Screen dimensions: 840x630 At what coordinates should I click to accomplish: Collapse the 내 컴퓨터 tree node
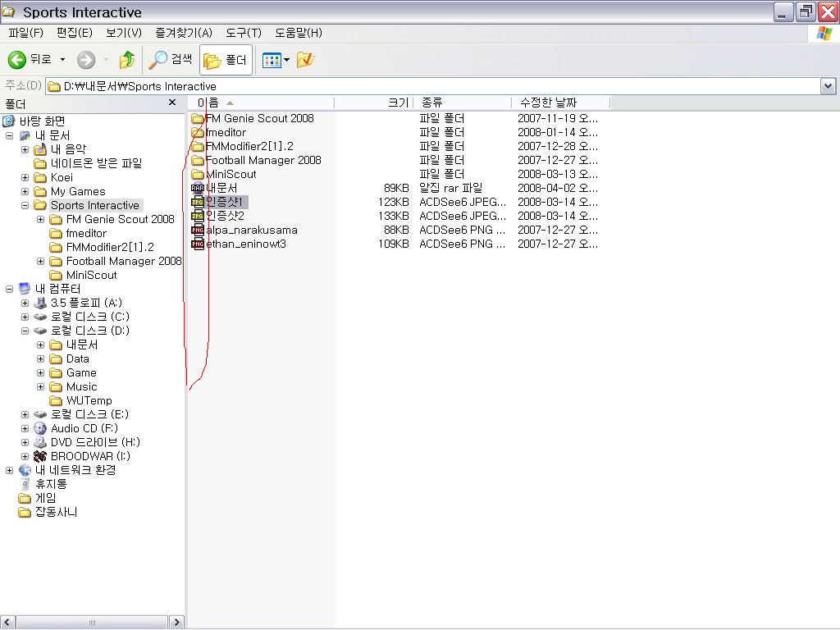pyautogui.click(x=9, y=289)
